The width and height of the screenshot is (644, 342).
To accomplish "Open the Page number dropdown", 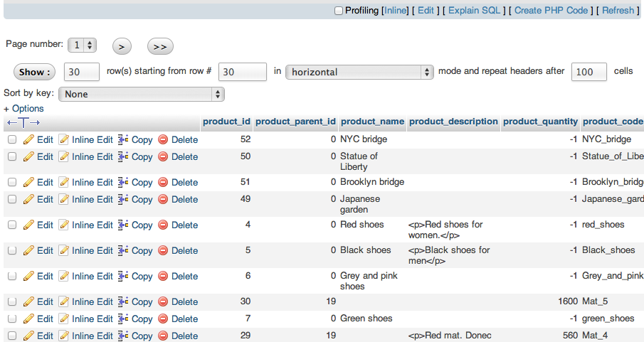I will 82,45.
